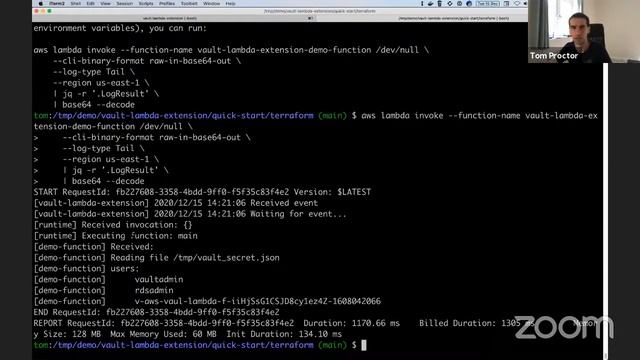Open the Toolbelt menu
The height and width of the screenshot is (360, 640).
(189, 3)
